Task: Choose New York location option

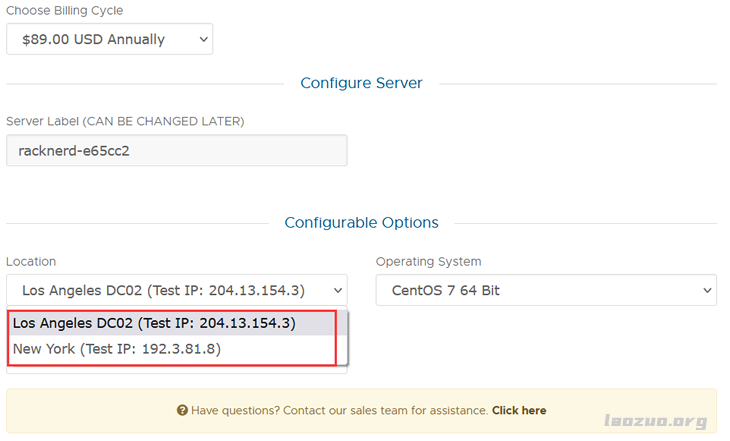Action: point(117,349)
